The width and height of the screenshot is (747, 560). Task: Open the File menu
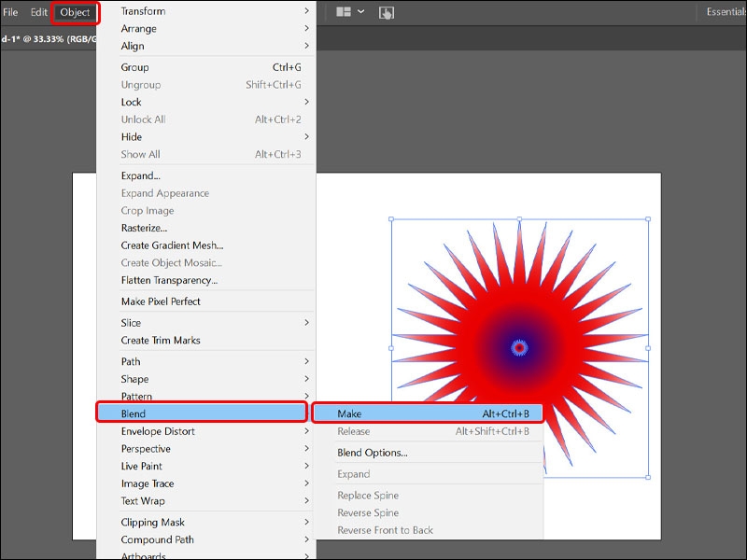(x=10, y=12)
